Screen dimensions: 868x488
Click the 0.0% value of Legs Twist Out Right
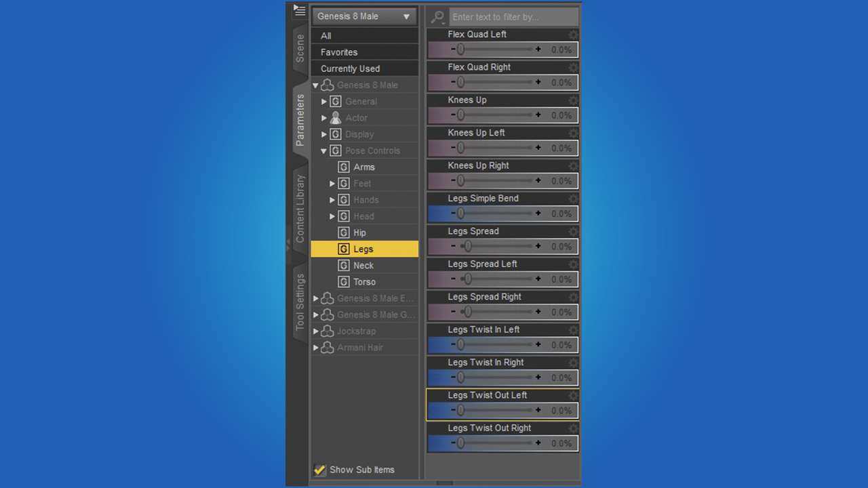pyautogui.click(x=561, y=444)
